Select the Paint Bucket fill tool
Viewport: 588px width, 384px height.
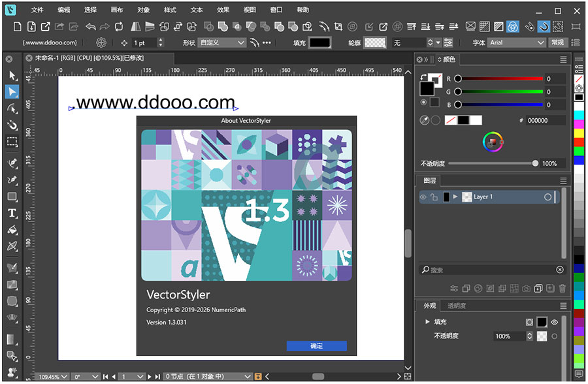pos(12,229)
